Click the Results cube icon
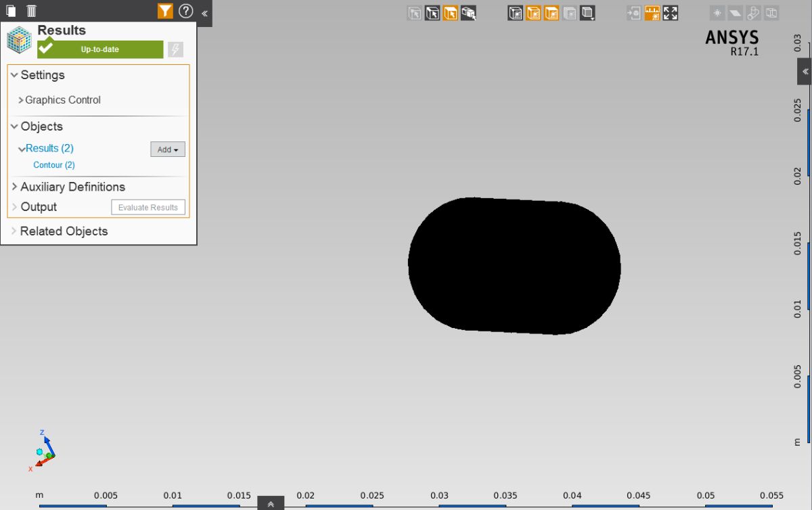 20,40
